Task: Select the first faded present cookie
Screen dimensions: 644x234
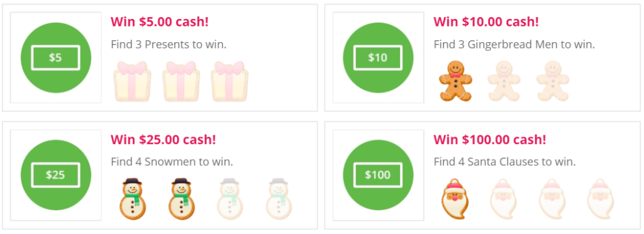Action: pyautogui.click(x=132, y=81)
